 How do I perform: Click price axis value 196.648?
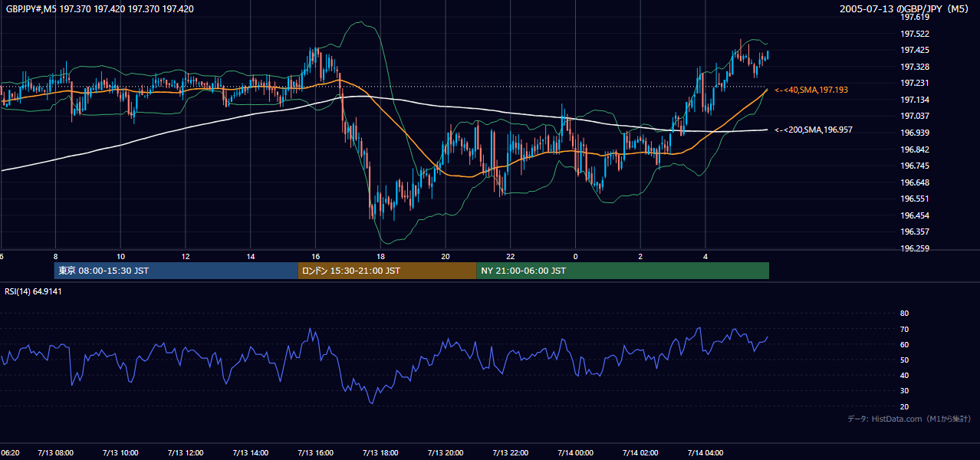point(914,182)
